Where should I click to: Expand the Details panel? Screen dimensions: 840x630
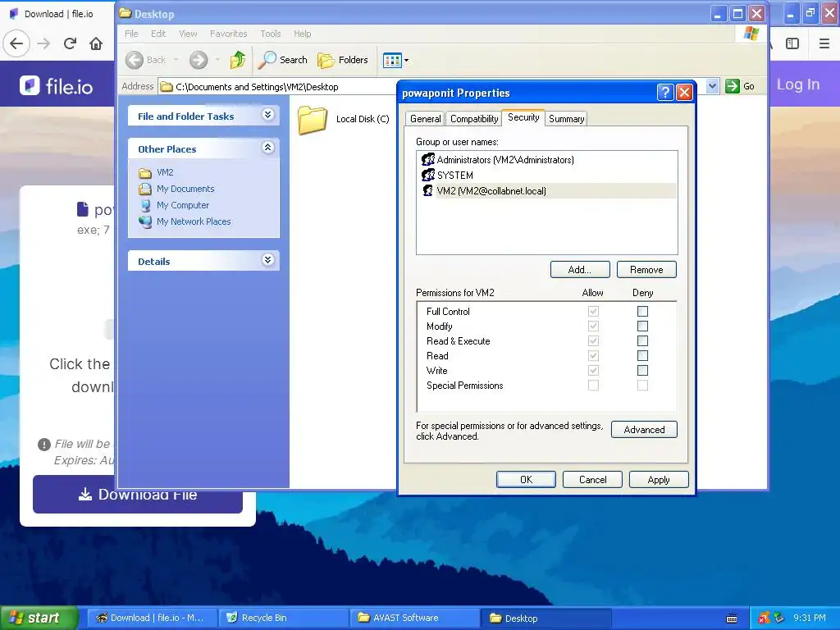pyautogui.click(x=268, y=260)
